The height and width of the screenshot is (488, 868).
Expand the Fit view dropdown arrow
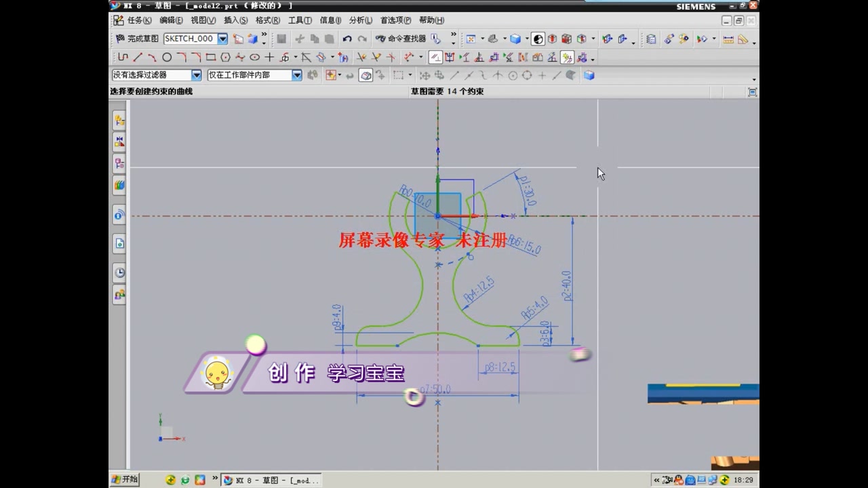coord(482,39)
